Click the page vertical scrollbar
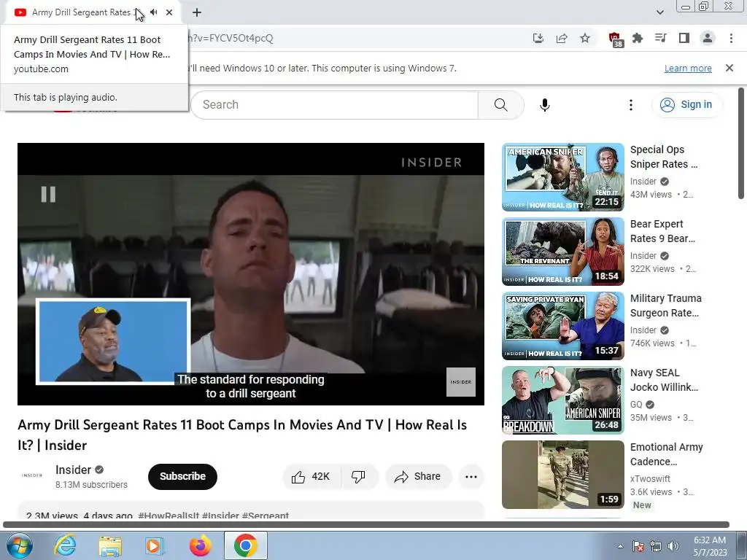Screen dimensions: 747x560 741,143
